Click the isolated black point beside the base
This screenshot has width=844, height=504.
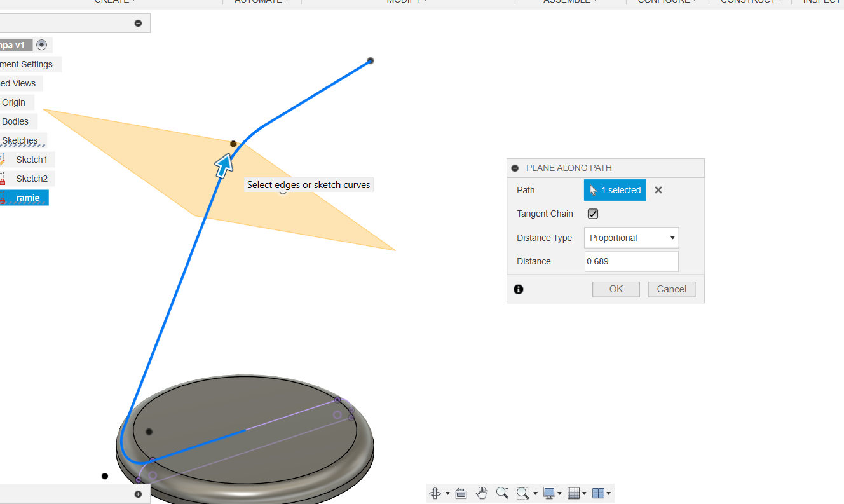[105, 476]
